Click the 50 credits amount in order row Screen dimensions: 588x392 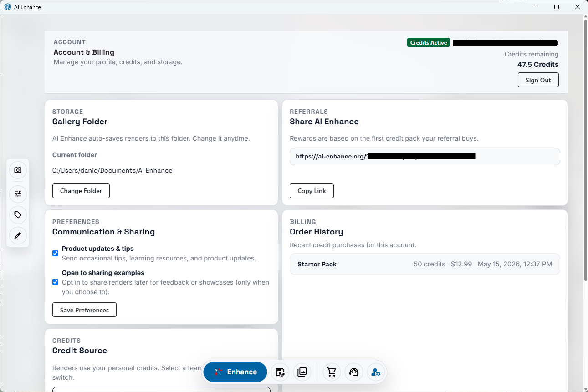pos(429,264)
